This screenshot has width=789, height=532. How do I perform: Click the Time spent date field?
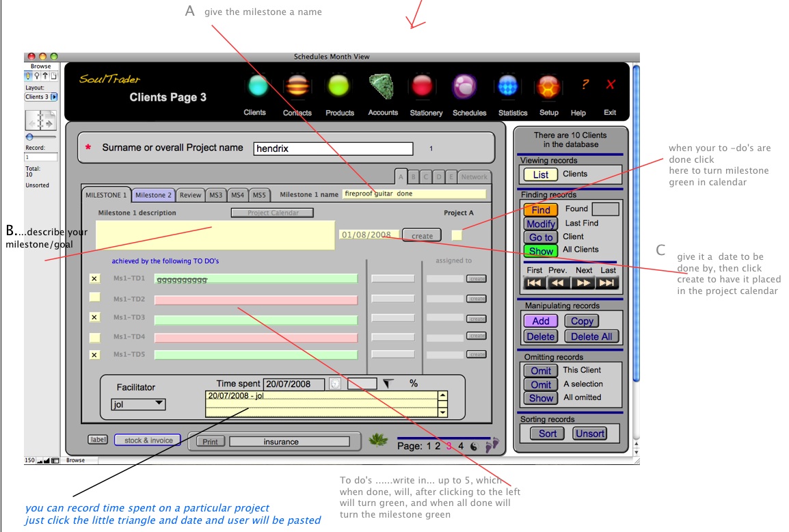(x=295, y=384)
